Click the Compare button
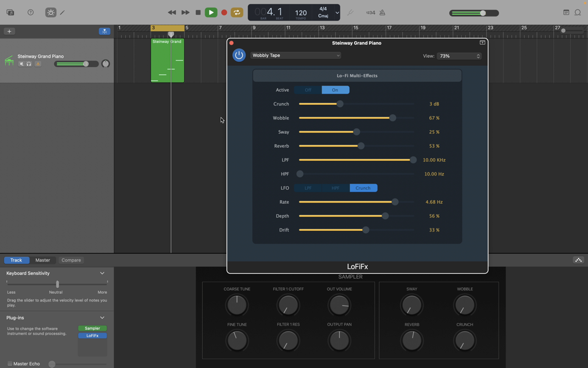588x368 pixels. tap(71, 260)
